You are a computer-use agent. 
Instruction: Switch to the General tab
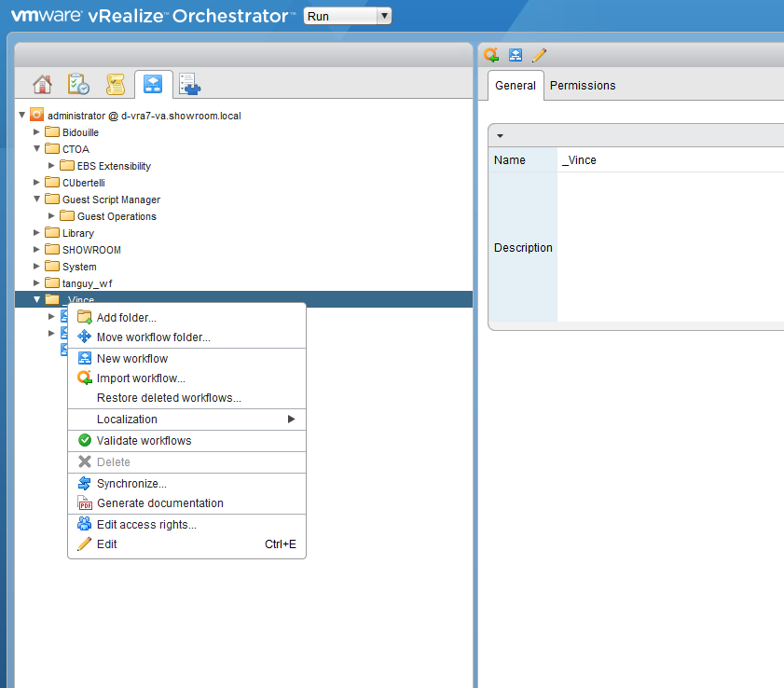click(x=516, y=86)
